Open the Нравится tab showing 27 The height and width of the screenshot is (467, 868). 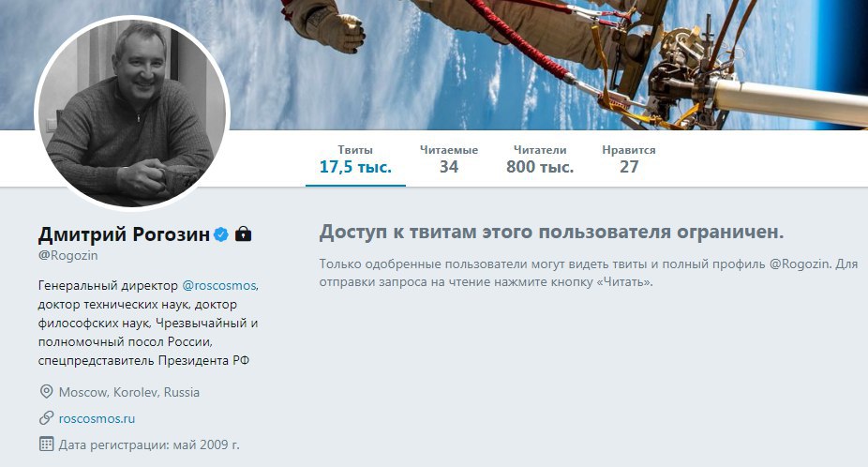[628, 159]
